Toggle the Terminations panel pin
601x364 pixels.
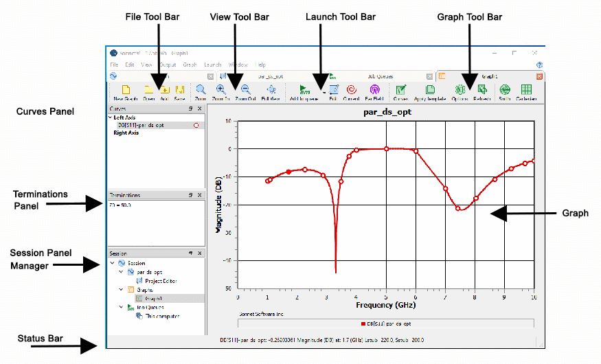click(190, 196)
